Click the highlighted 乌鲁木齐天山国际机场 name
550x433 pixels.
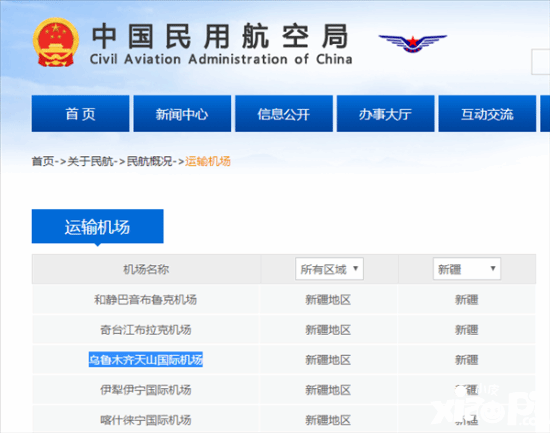point(146,360)
